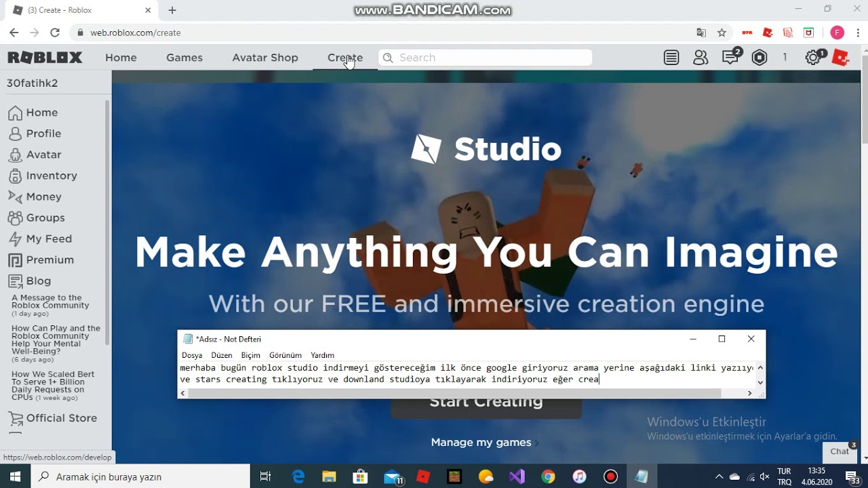868x488 pixels.
Task: Click the Windows Start button
Action: coord(15,476)
